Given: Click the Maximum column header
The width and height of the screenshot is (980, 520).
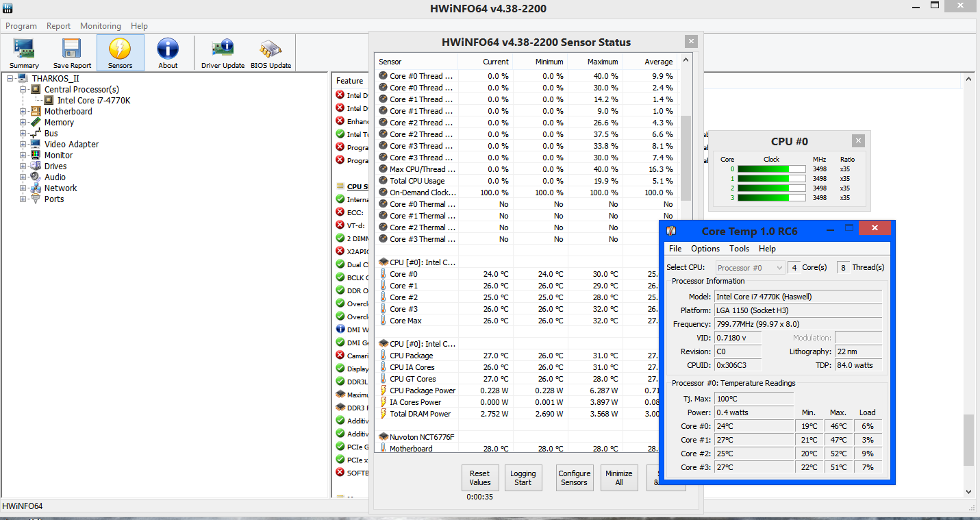Looking at the screenshot, I should coord(595,62).
